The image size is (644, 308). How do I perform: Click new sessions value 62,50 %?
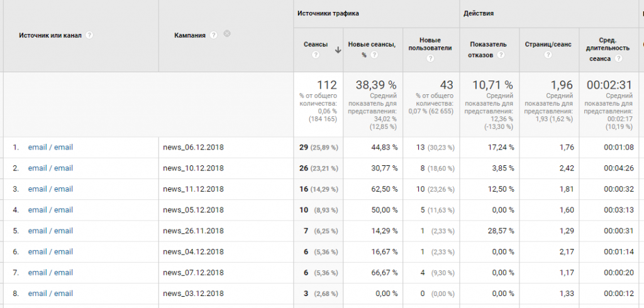[x=383, y=189]
